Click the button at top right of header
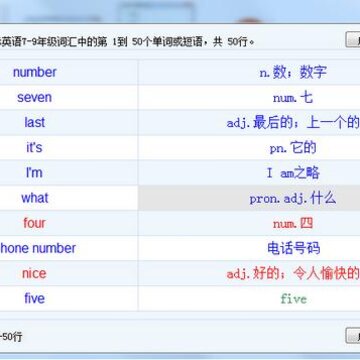 [x=353, y=40]
